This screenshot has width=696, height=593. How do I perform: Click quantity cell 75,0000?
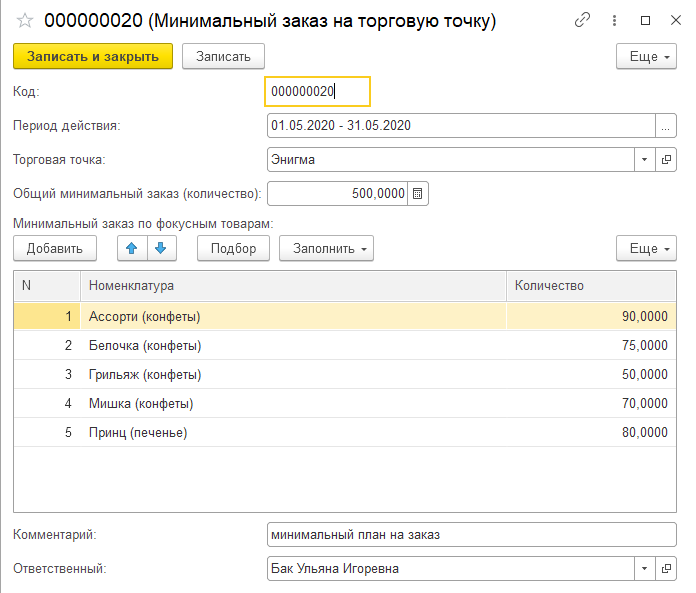[x=591, y=345]
